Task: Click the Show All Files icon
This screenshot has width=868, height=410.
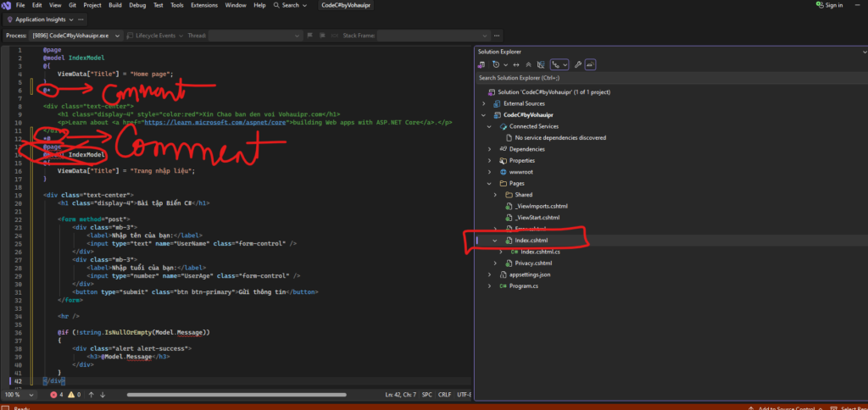Action: coord(542,64)
